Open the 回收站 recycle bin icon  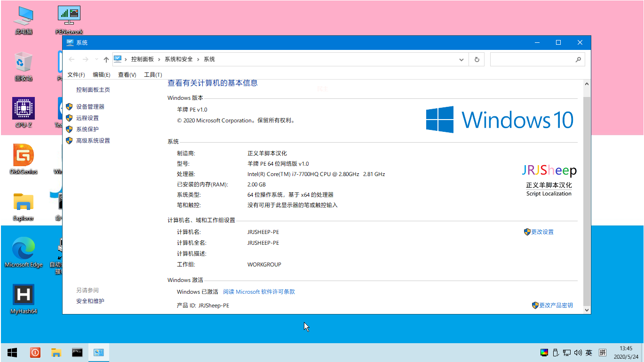(x=24, y=66)
